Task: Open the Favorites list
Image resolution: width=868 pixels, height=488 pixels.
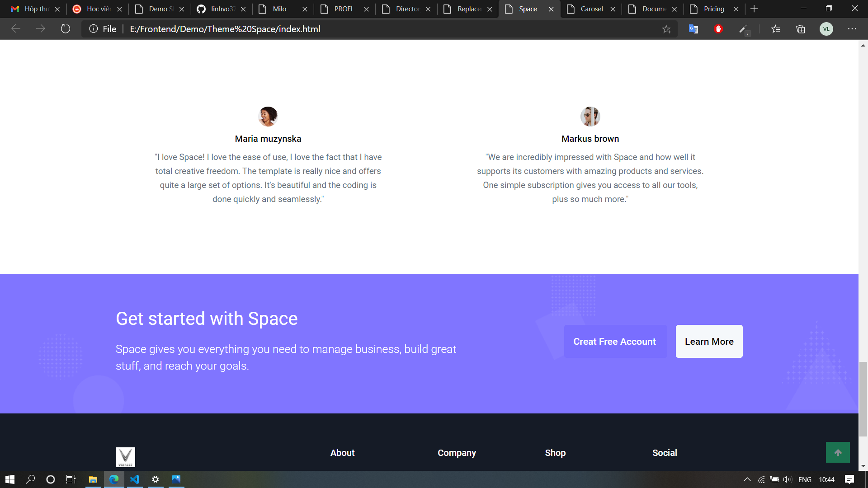Action: point(776,29)
